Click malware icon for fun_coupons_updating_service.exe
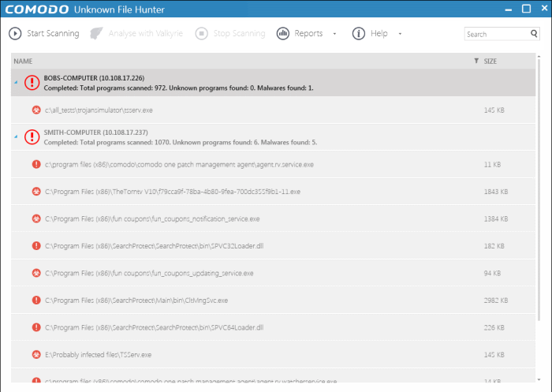Image resolution: width=552 pixels, height=392 pixels. coord(36,273)
